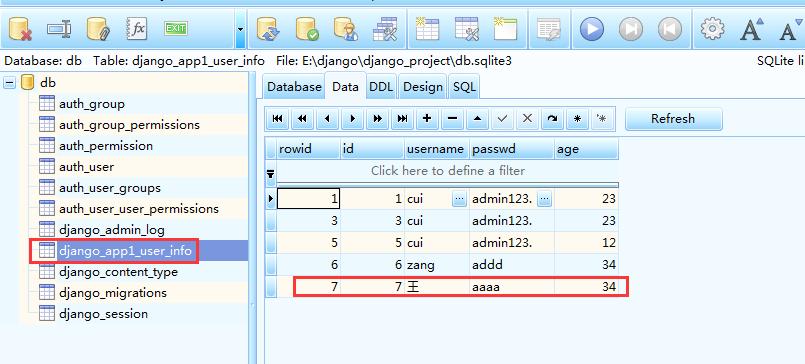Jump to last record navigator button
The height and width of the screenshot is (364, 805).
[402, 119]
